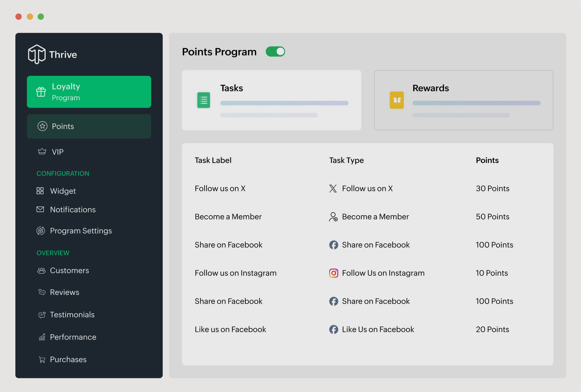Click the Program Settings gear icon
Image resolution: width=581 pixels, height=392 pixels.
click(x=41, y=231)
